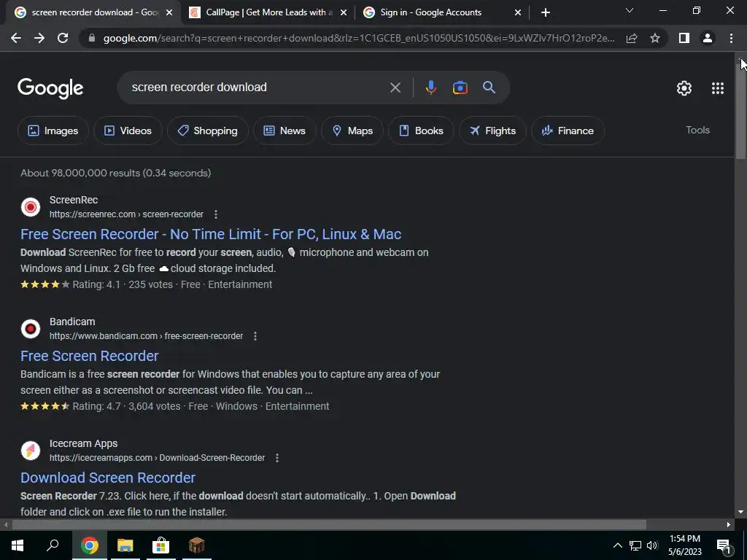Close the CallPage tab
The height and width of the screenshot is (560, 747).
(x=344, y=13)
